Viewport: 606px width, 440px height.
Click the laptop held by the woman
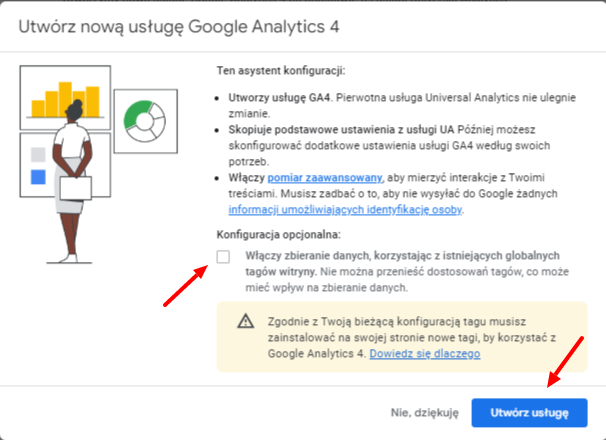tap(75, 188)
